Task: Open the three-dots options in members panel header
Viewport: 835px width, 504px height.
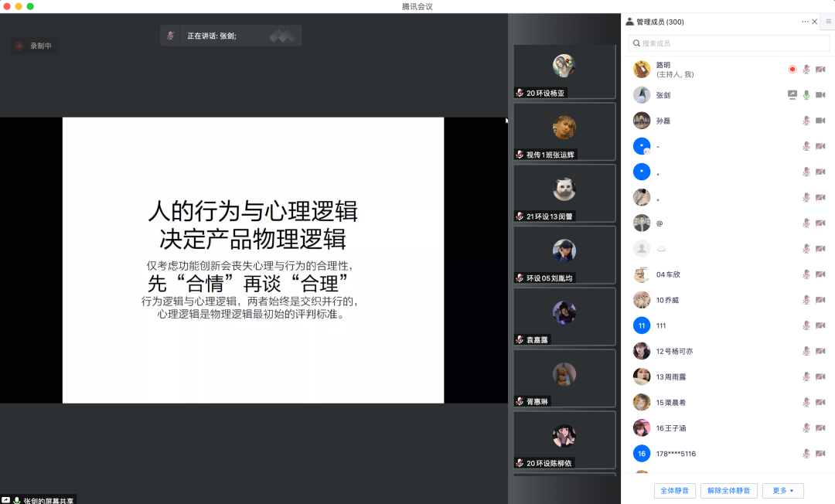Action: click(x=805, y=22)
